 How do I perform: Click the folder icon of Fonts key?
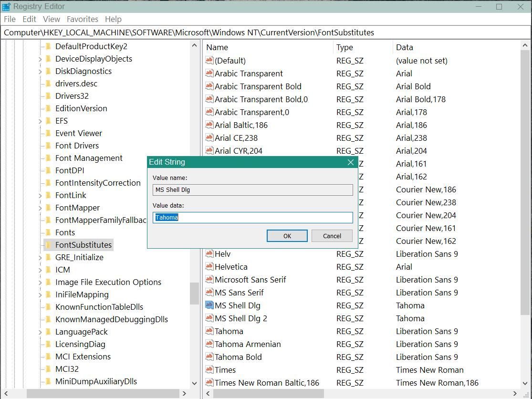[49, 232]
